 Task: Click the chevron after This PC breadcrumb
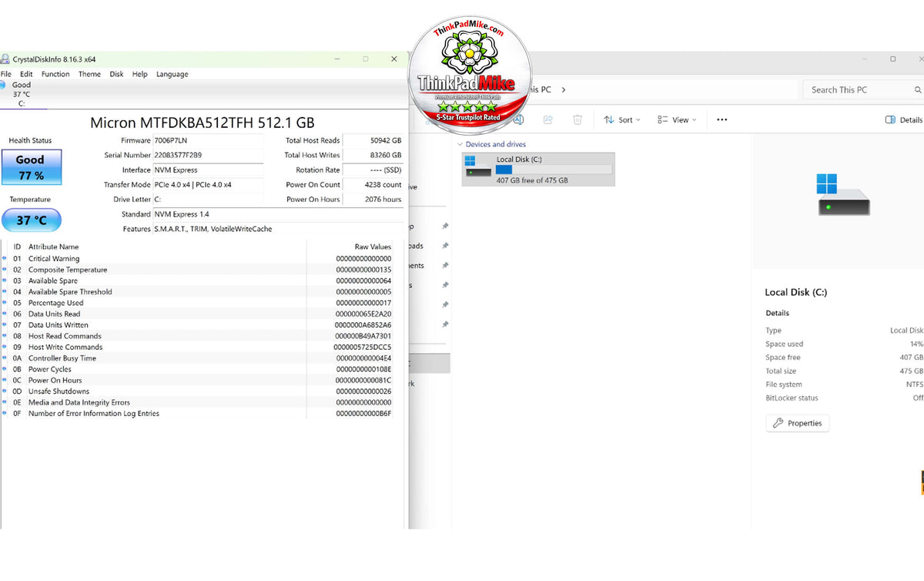point(563,89)
